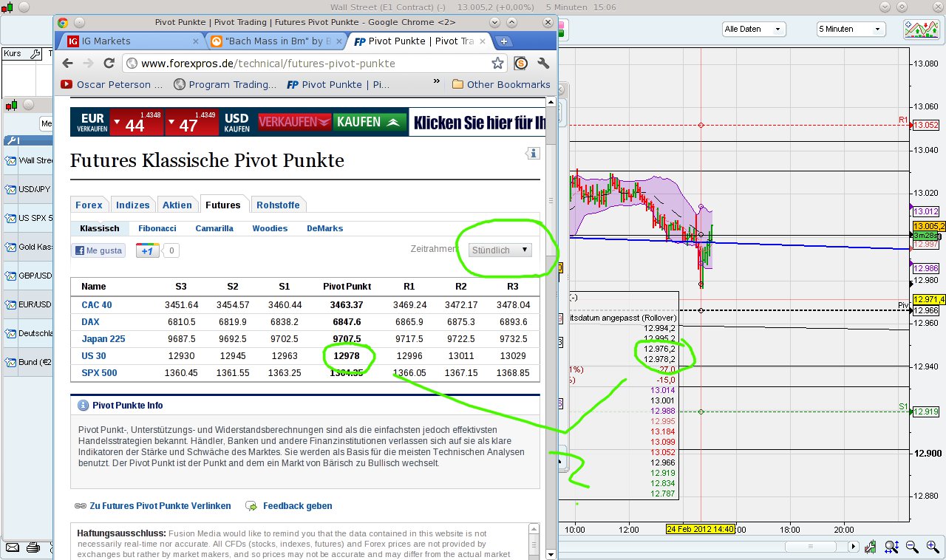
Task: Click the down arrow on the page scrollbar
Action: click(551, 553)
